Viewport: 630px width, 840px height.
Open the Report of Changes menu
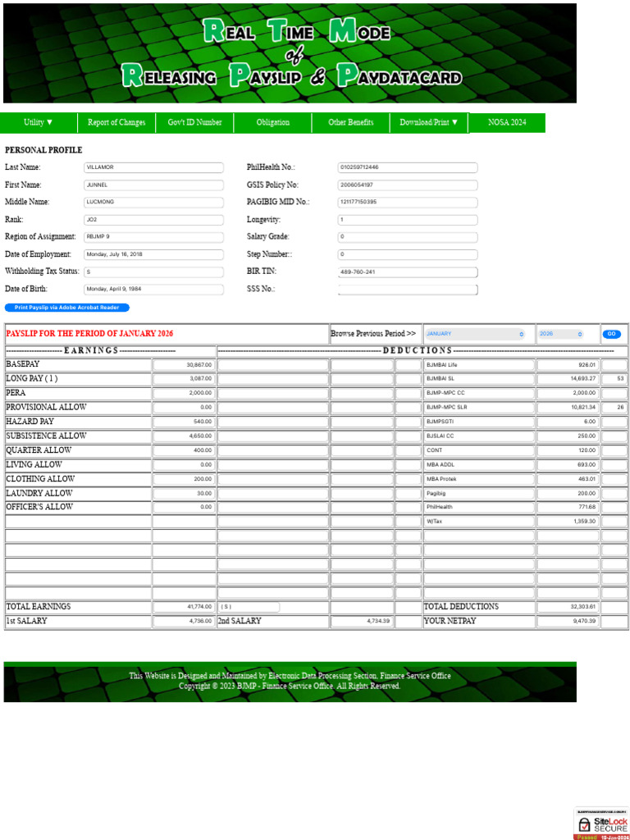(x=116, y=123)
